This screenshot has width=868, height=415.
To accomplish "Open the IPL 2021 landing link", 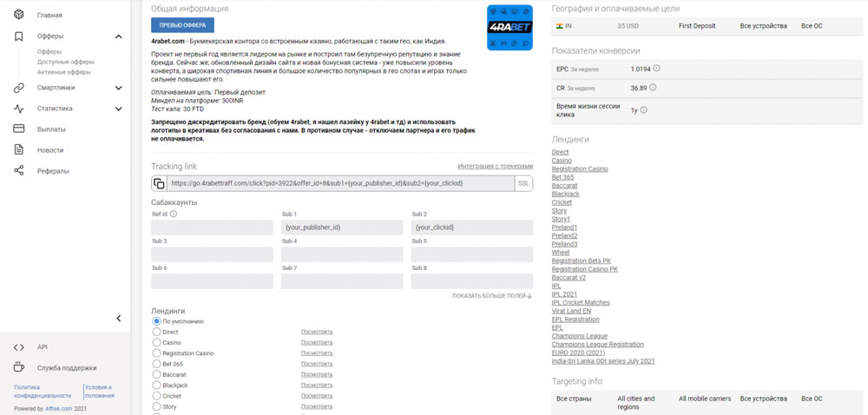I will pos(565,294).
